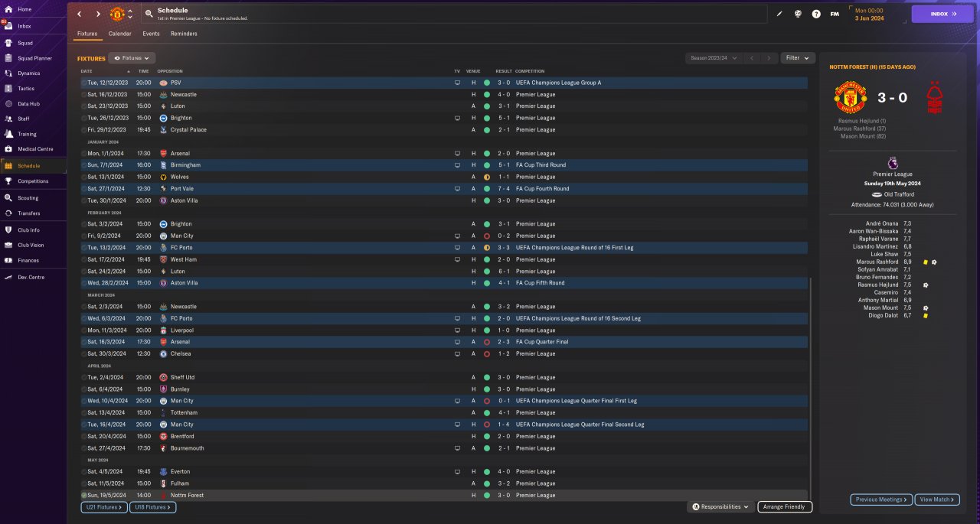
Task: Tick the circle beside the West Ham fixture
Action: (x=84, y=259)
